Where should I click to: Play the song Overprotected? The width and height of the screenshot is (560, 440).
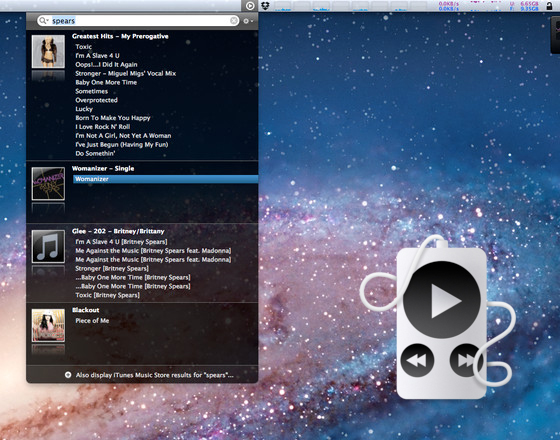[96, 100]
